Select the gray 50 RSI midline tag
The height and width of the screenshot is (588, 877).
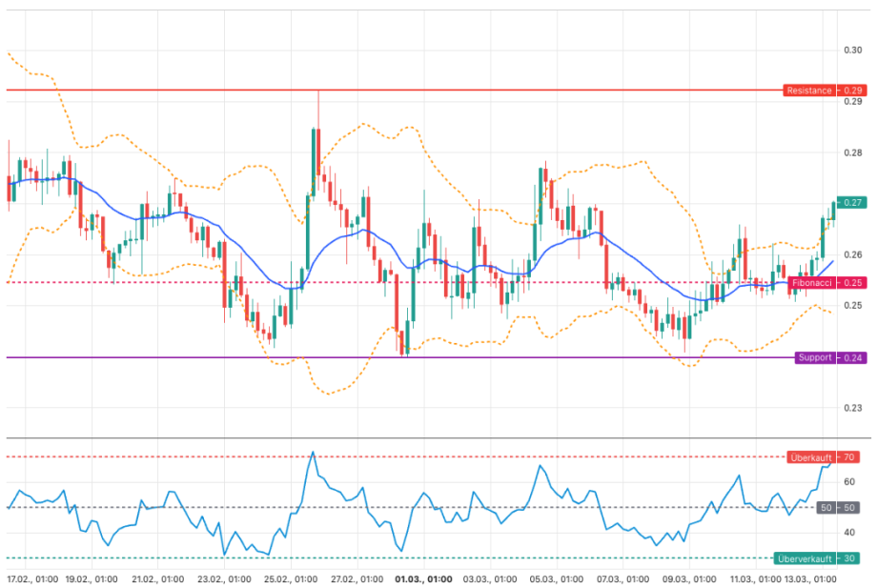tap(852, 508)
